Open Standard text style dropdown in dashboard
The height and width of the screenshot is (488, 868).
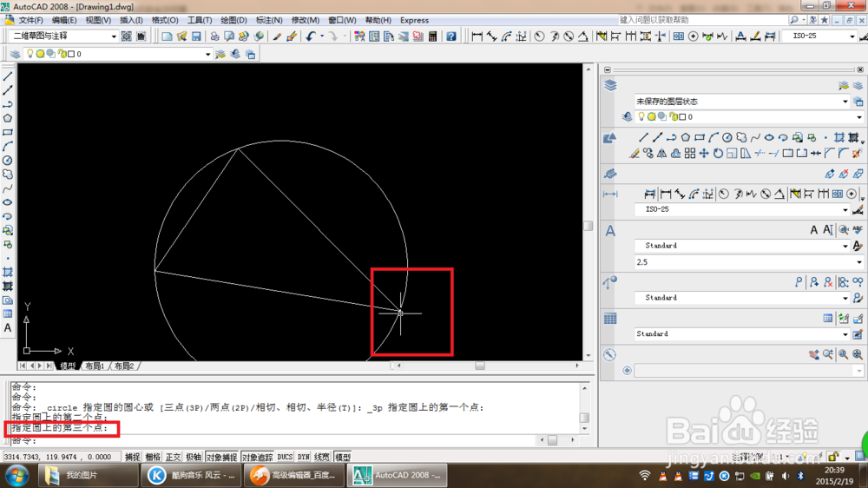click(845, 246)
